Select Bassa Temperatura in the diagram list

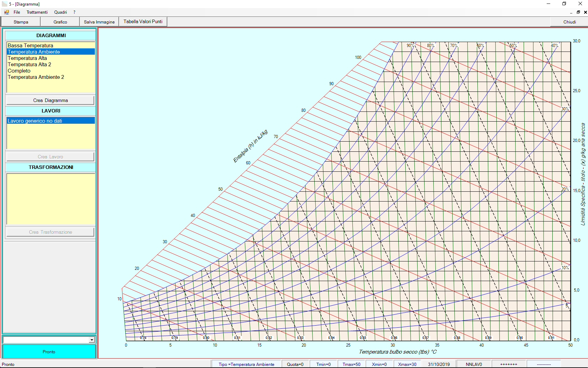pos(51,46)
